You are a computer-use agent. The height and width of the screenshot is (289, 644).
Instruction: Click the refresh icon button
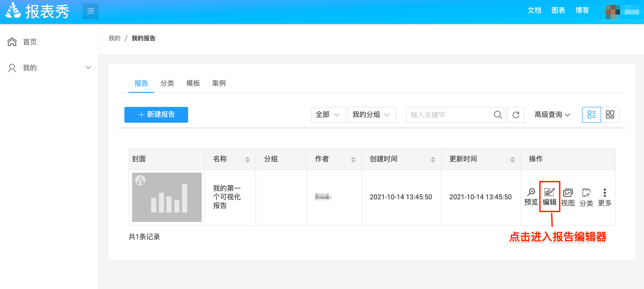[516, 115]
